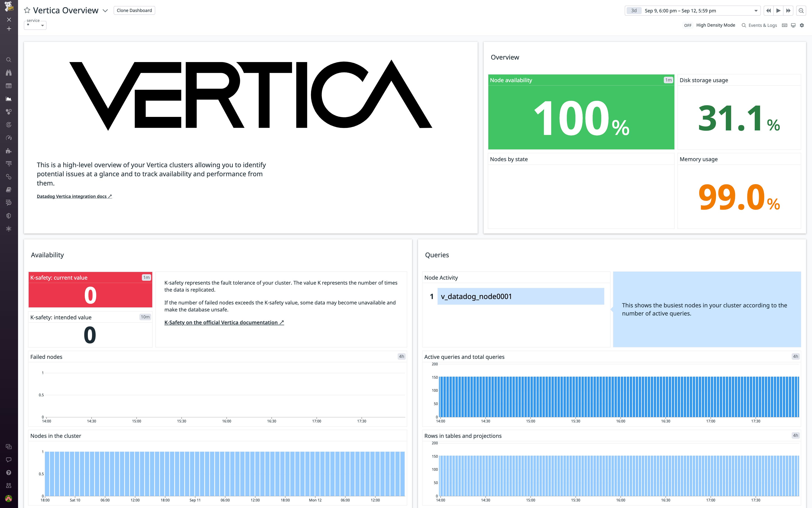This screenshot has height=508, width=812.
Task: Select the APM gauge icon in sidebar
Action: pyautogui.click(x=9, y=138)
